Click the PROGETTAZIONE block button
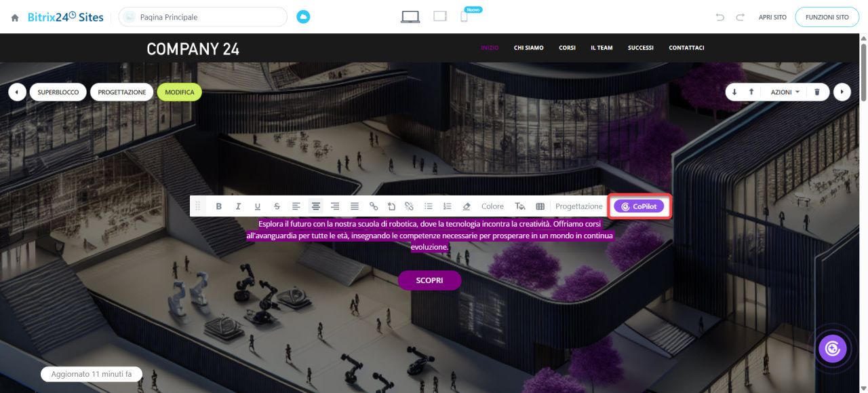The image size is (868, 393). pos(122,92)
